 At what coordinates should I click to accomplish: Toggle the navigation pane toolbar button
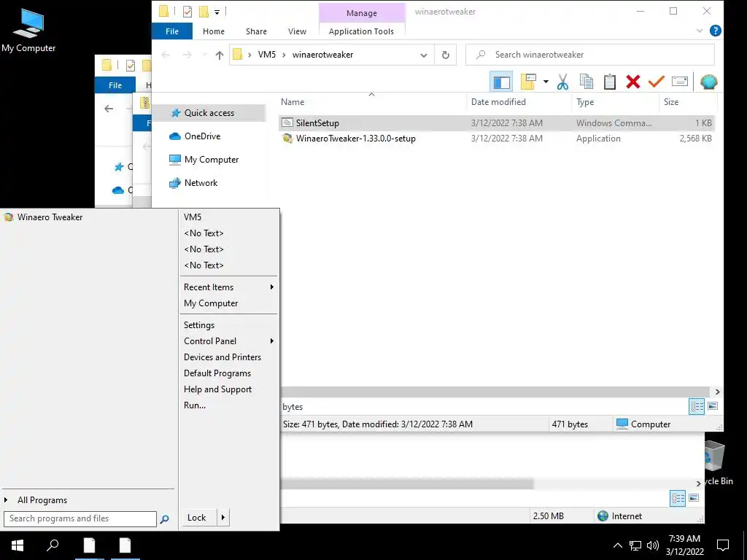501,82
